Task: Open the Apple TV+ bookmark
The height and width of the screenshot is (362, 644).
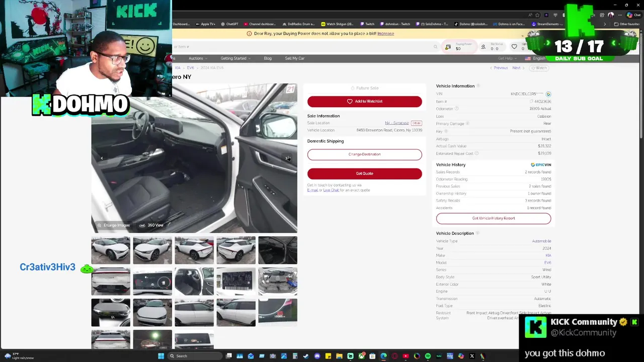Action: [x=205, y=24]
